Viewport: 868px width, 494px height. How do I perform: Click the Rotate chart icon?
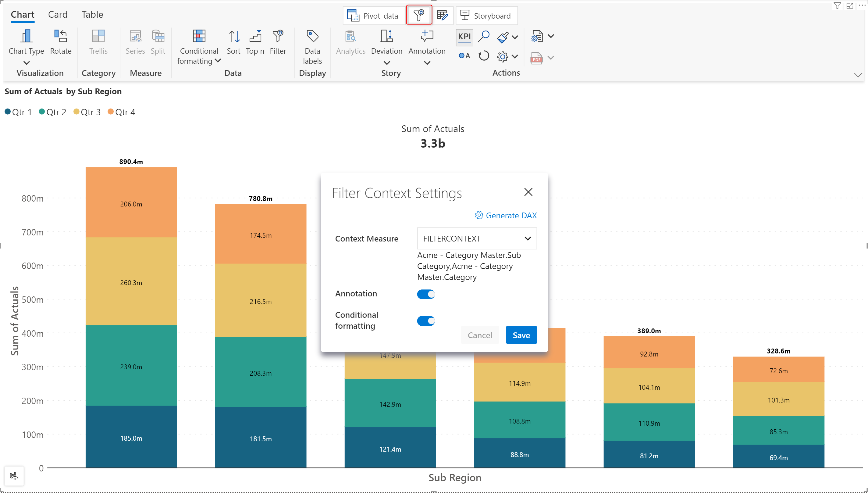click(x=61, y=36)
